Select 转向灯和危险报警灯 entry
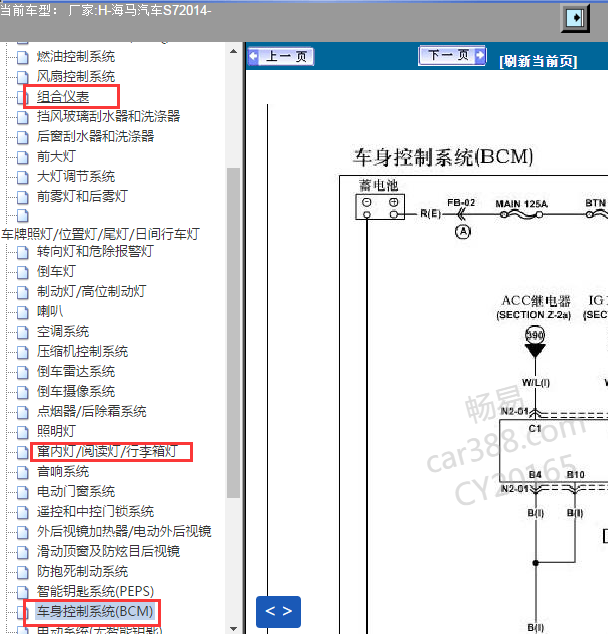The width and height of the screenshot is (608, 634). pyautogui.click(x=95, y=251)
